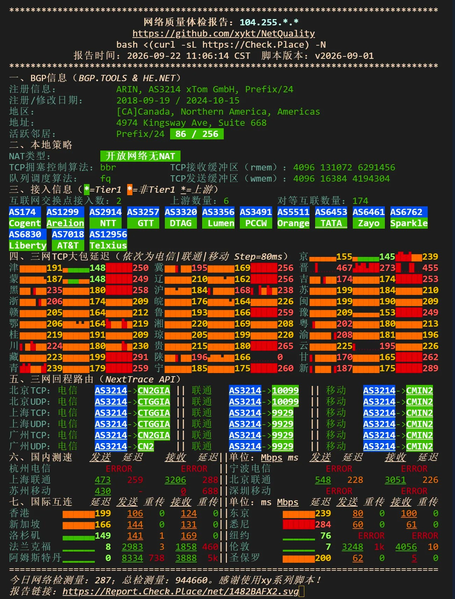Click the blue AS6830 badge
Screen dimensions: 455x599
(x=28, y=234)
